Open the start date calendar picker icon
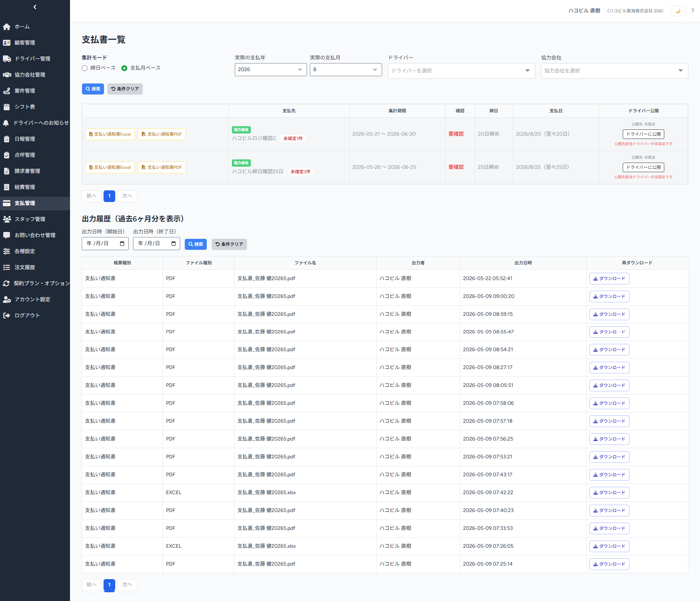This screenshot has height=601, width=700. 122,244
